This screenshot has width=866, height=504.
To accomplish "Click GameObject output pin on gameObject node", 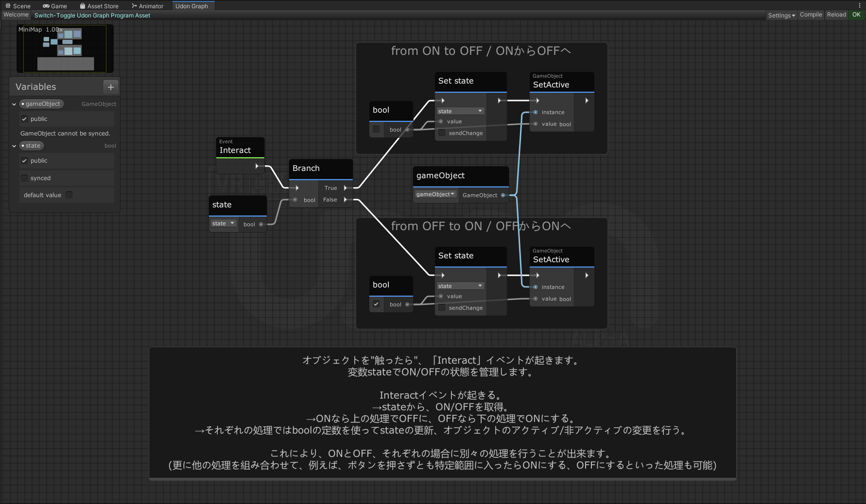I will point(503,195).
